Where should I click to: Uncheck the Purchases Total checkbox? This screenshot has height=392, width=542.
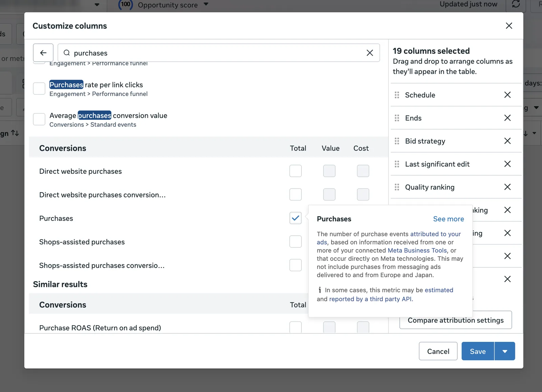point(295,218)
